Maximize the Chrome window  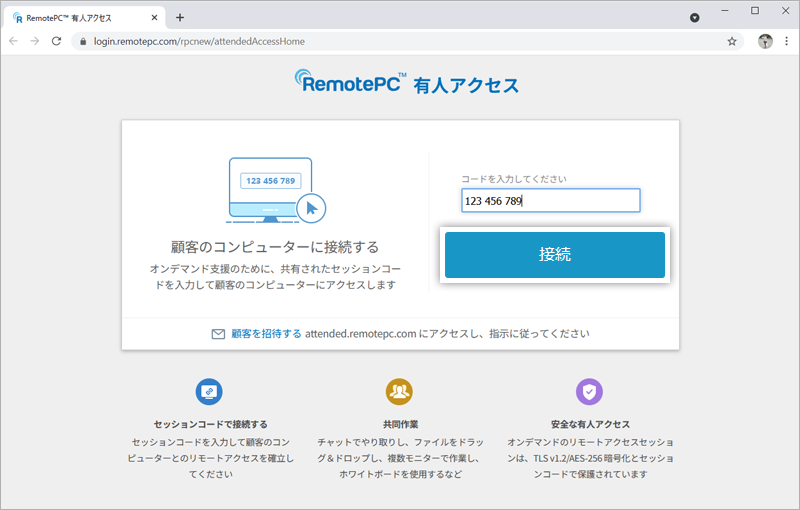(x=755, y=11)
